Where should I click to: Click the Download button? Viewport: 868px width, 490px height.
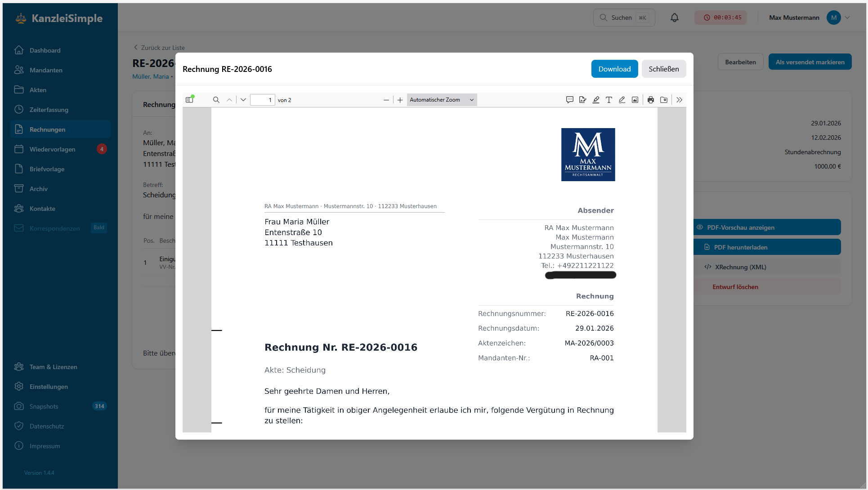614,68
